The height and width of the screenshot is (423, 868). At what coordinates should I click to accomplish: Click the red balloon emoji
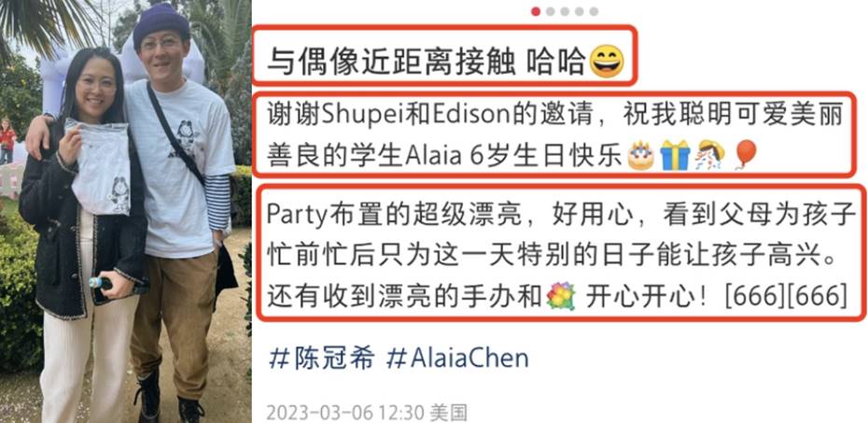tap(745, 155)
